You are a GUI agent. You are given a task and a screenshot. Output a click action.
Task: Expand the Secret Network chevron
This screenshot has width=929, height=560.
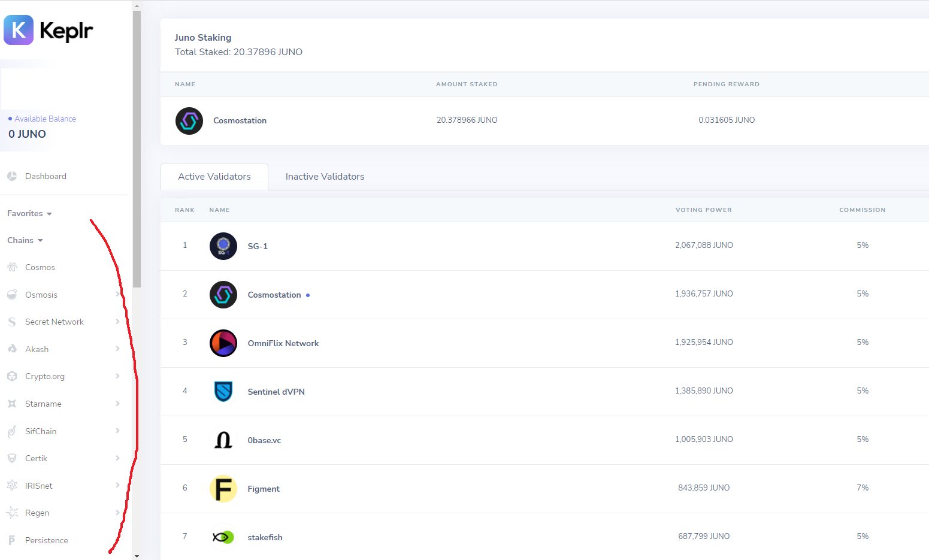(x=117, y=322)
